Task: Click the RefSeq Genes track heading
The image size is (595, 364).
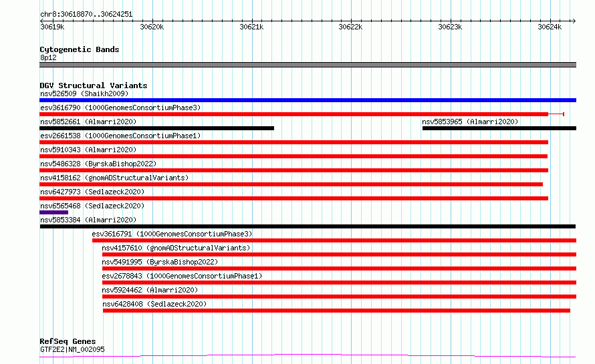Action: point(68,341)
